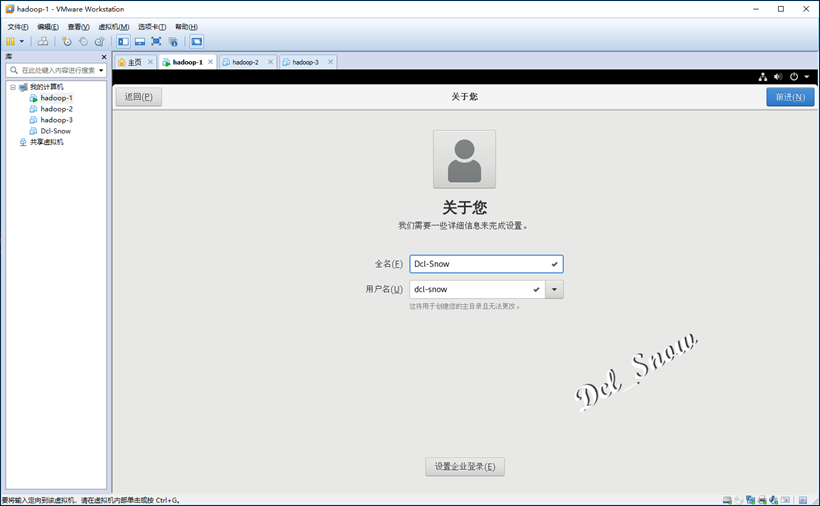
Task: Click the printer status bar icon
Action: (x=762, y=500)
